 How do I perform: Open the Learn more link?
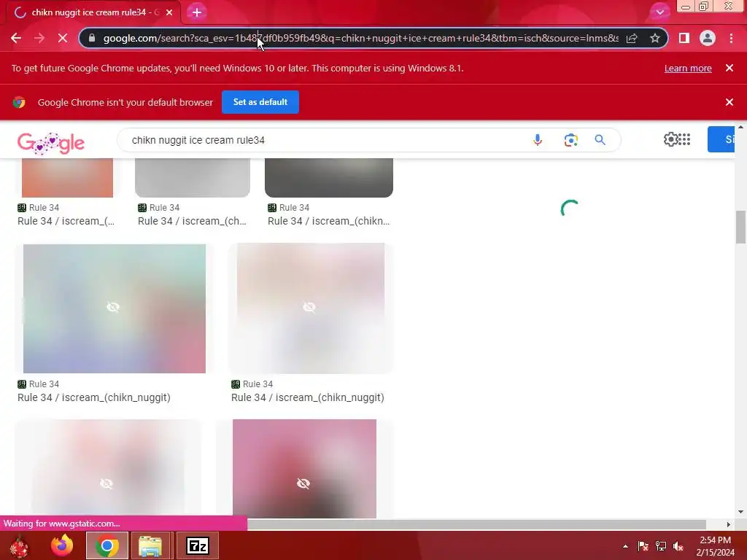click(x=688, y=68)
